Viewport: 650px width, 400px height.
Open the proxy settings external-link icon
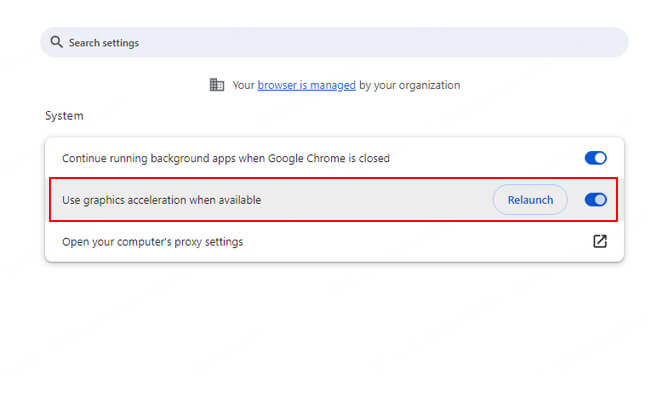[x=599, y=241]
